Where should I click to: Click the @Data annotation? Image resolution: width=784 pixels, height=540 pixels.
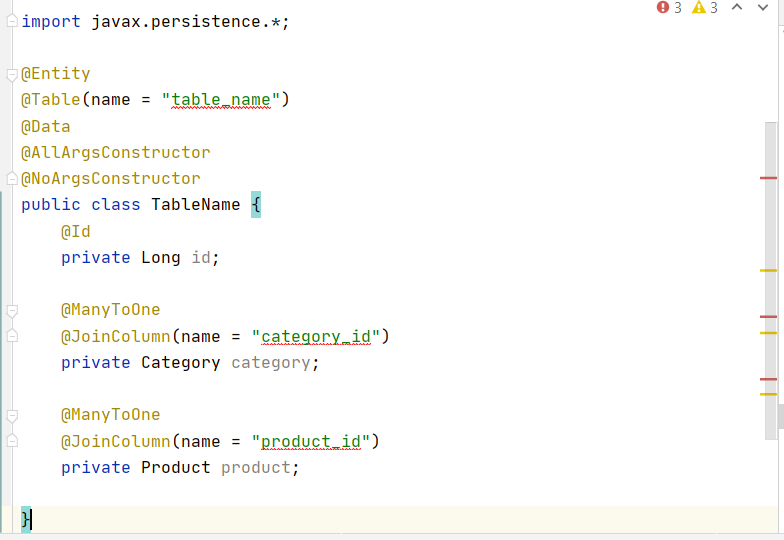tap(46, 126)
